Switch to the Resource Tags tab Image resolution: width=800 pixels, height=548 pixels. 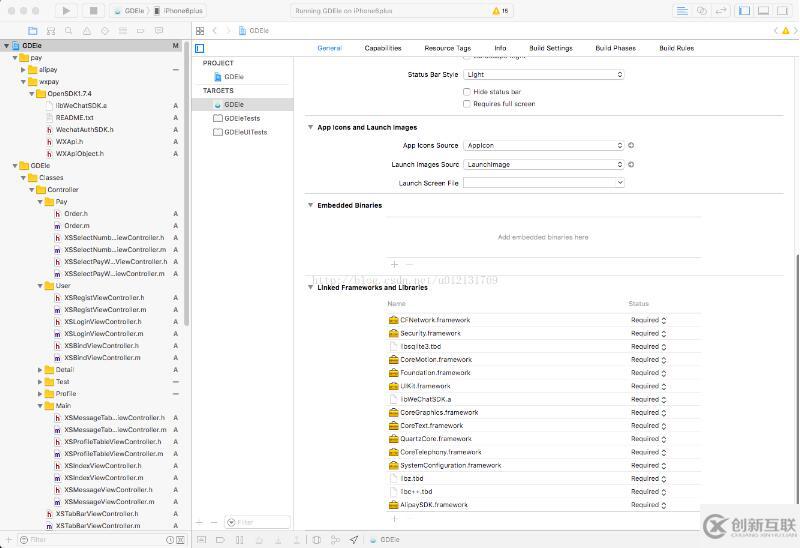tap(447, 48)
